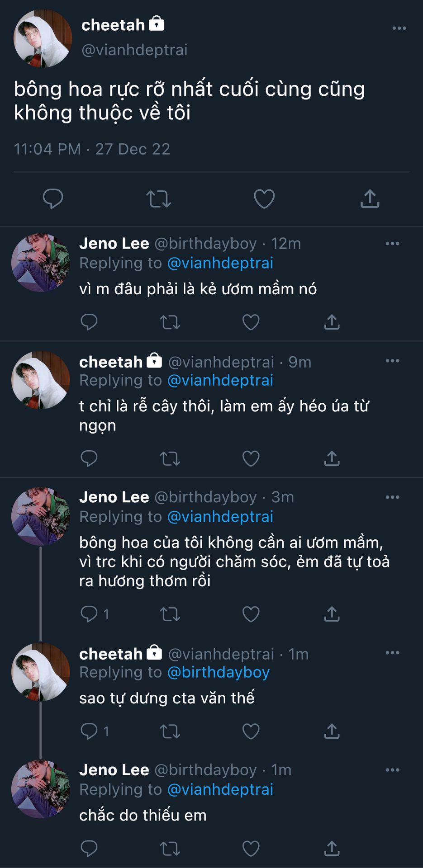423x868 pixels.
Task: Open more options on cheetah's 9m reply
Action: [x=392, y=361]
